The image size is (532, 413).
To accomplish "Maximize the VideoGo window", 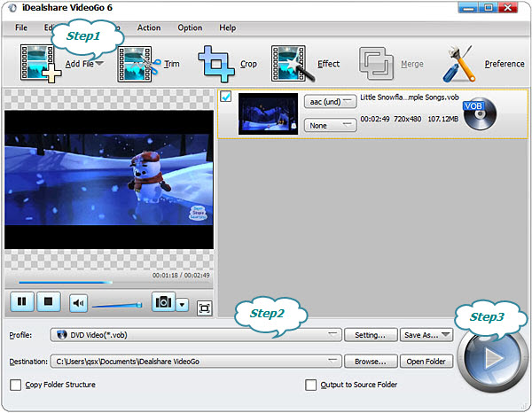I will (489, 8).
